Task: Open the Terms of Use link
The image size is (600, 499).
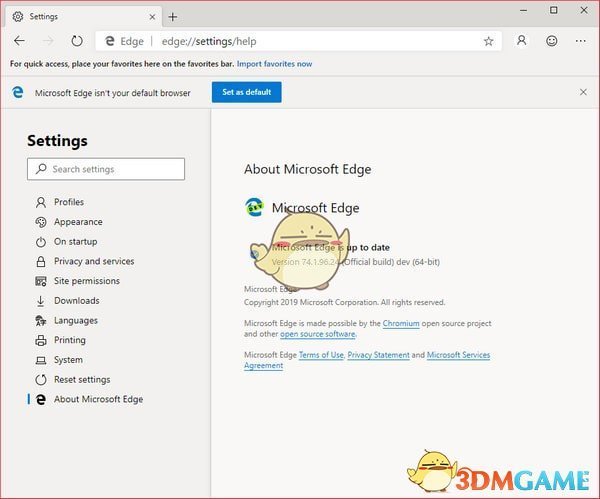Action: (x=321, y=355)
